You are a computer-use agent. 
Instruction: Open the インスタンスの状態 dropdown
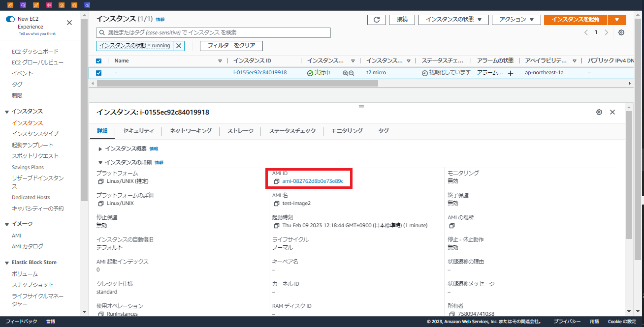[x=453, y=20]
